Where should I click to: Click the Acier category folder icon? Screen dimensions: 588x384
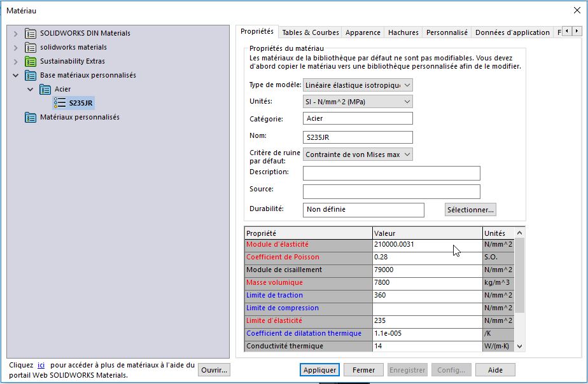(45, 89)
